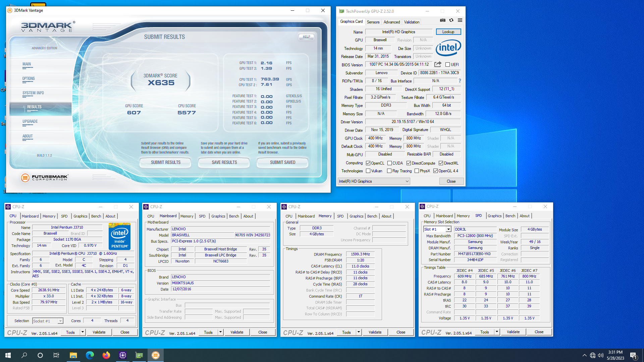Click the BIOS version share/export icon
Image resolution: width=644 pixels, height=362 pixels.
(438, 64)
